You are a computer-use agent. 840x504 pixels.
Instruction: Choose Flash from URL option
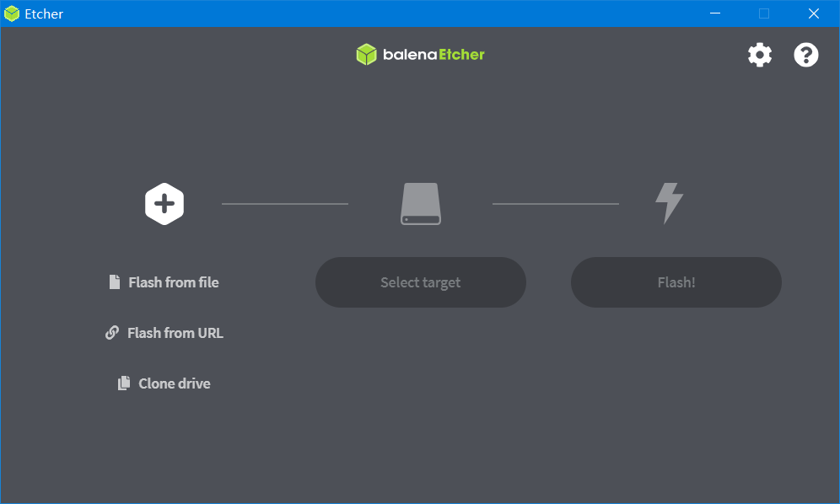point(175,333)
